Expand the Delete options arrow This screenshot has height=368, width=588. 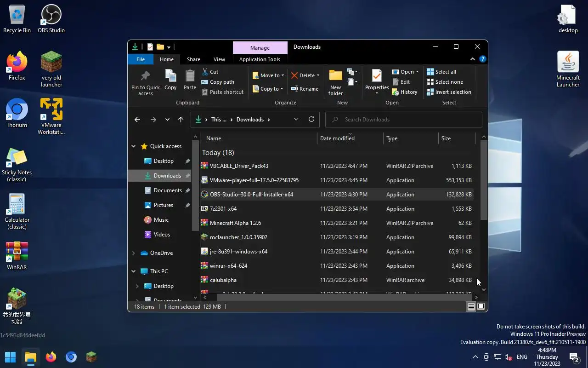point(318,75)
